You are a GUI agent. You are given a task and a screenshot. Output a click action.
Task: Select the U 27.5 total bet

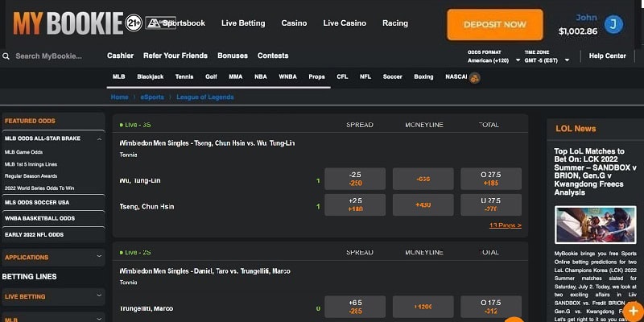point(491,205)
